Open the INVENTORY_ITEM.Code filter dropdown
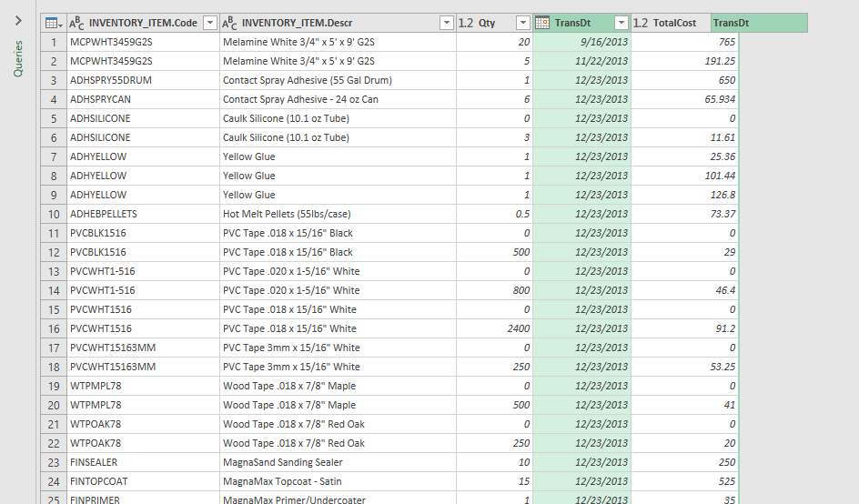Viewport: 859px width, 504px height. pos(210,23)
